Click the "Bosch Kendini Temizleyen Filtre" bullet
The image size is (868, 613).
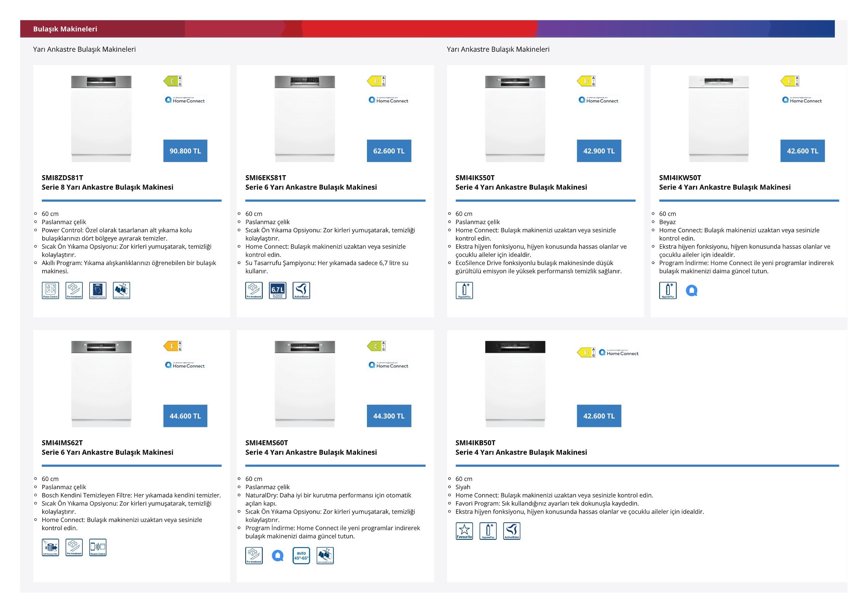[x=131, y=495]
